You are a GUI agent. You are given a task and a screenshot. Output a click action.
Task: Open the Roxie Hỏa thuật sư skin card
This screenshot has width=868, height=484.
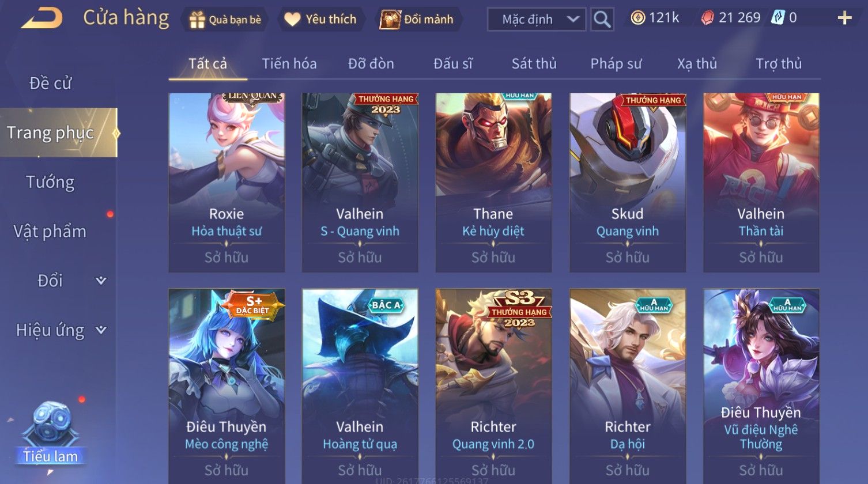click(x=227, y=182)
